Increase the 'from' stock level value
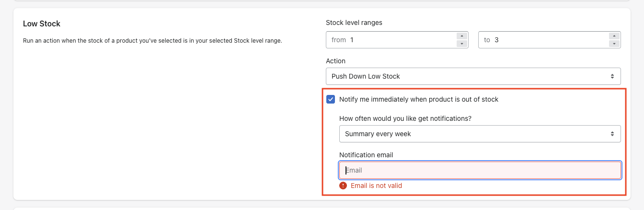 coord(461,36)
